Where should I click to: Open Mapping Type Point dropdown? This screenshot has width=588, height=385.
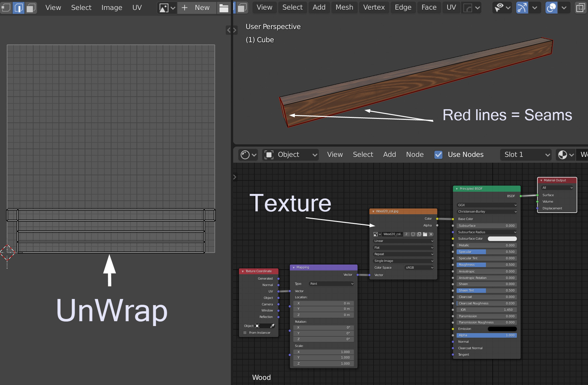(x=331, y=284)
